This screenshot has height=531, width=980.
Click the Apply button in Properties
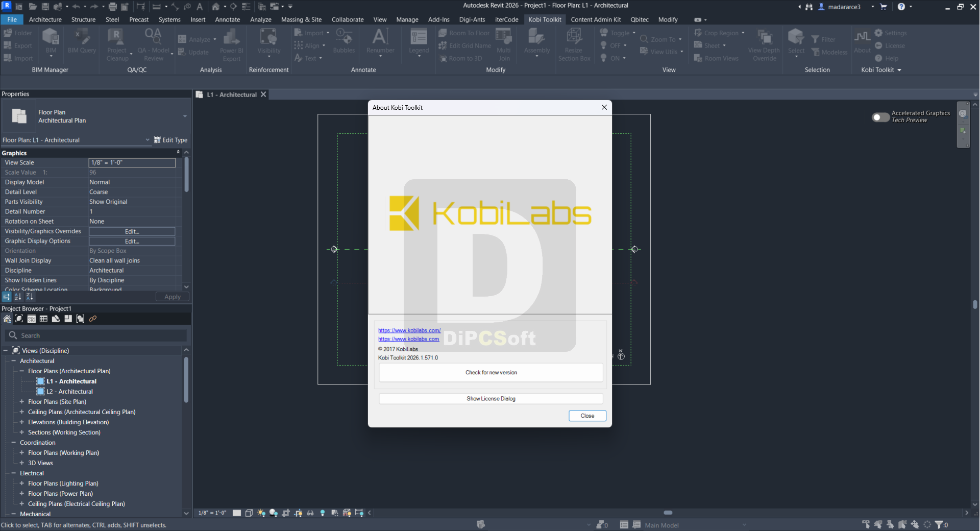coord(173,297)
